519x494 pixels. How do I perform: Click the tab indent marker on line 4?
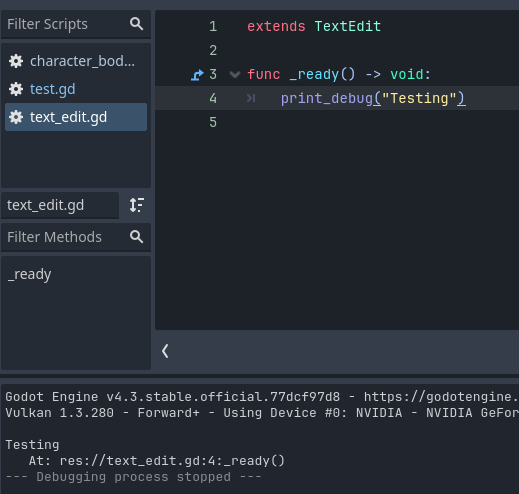click(251, 98)
